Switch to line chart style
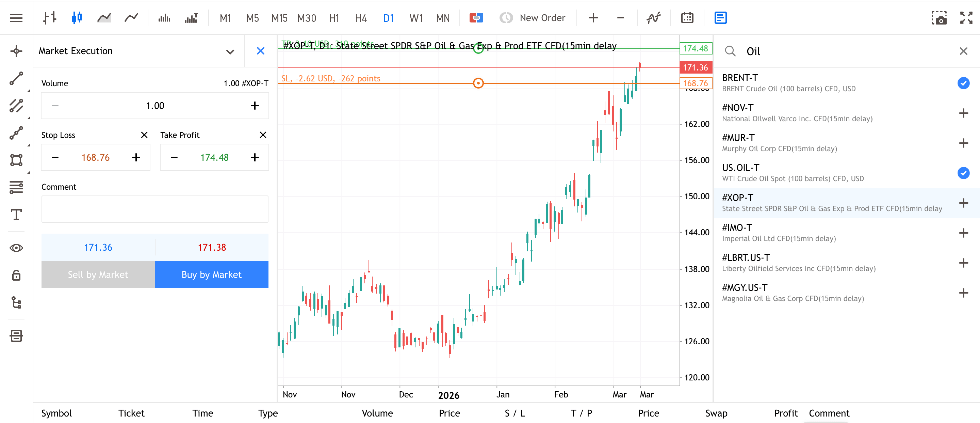The width and height of the screenshot is (980, 423). point(131,18)
